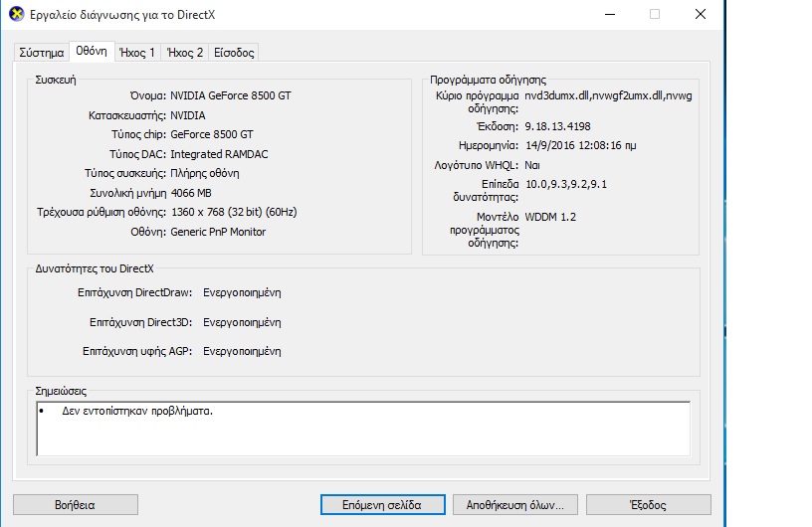The image size is (812, 527).
Task: Click the DirectDraw acceleration Ενεργοποιημένη status
Action: tap(242, 292)
